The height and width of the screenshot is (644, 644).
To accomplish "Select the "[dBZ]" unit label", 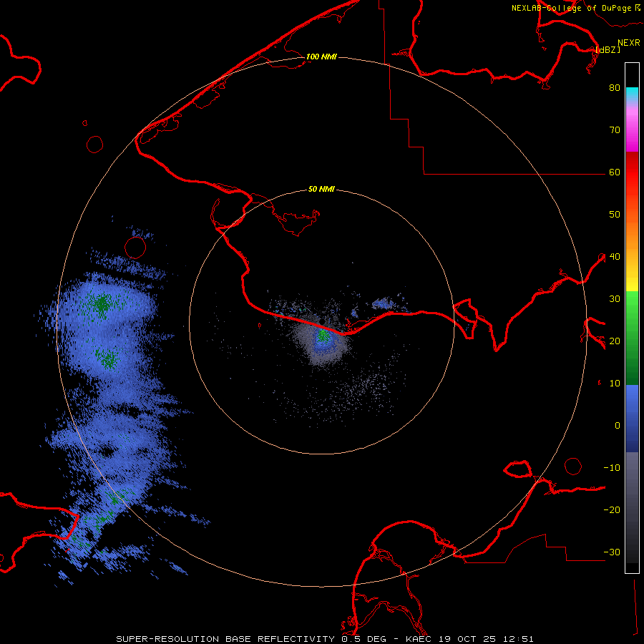I will tap(608, 49).
